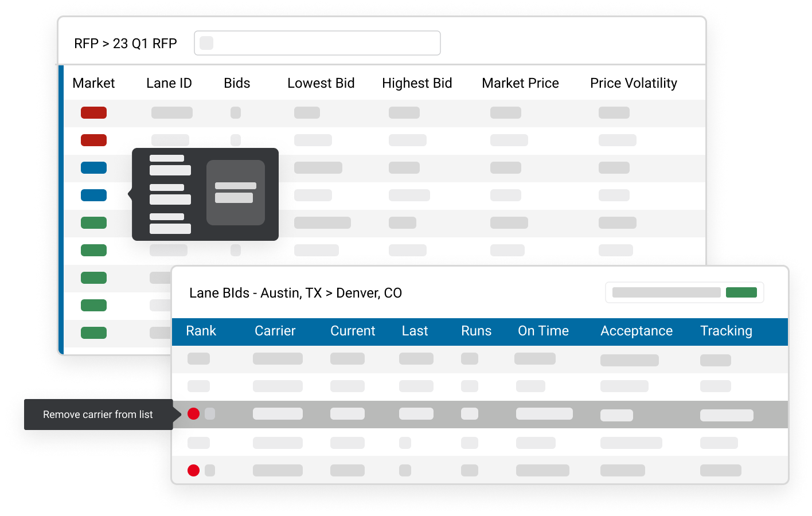
Task: Open the lane details tooltip thumbnail preview
Action: point(235,193)
